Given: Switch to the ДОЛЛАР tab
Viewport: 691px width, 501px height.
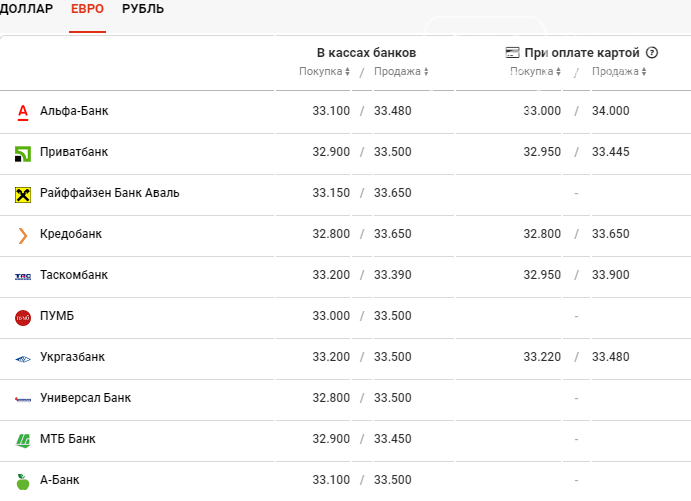Looking at the screenshot, I should [26, 9].
